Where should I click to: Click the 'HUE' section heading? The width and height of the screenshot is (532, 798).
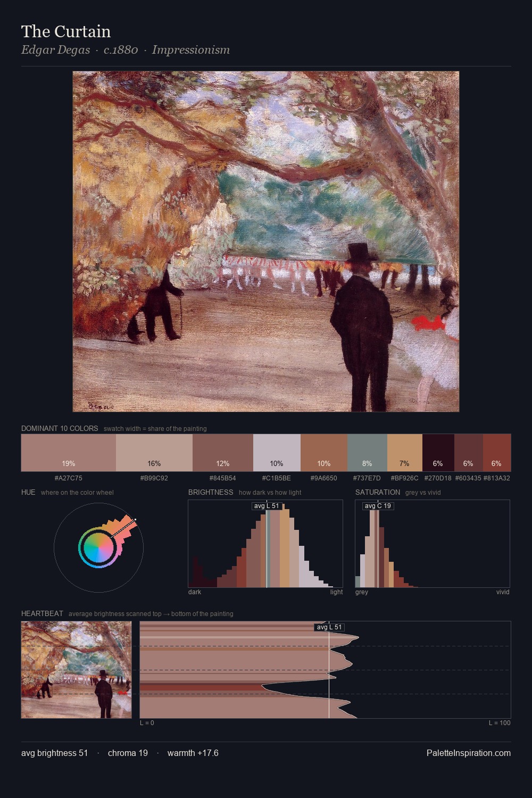pos(28,492)
